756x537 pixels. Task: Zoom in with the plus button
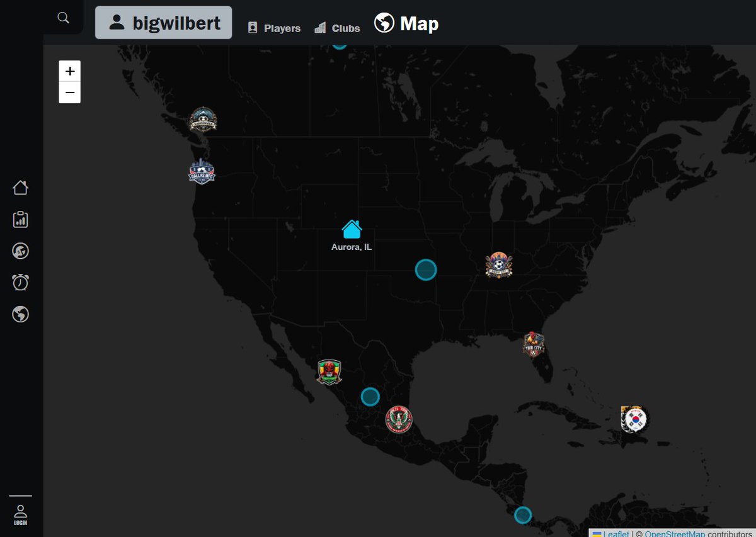(x=69, y=71)
